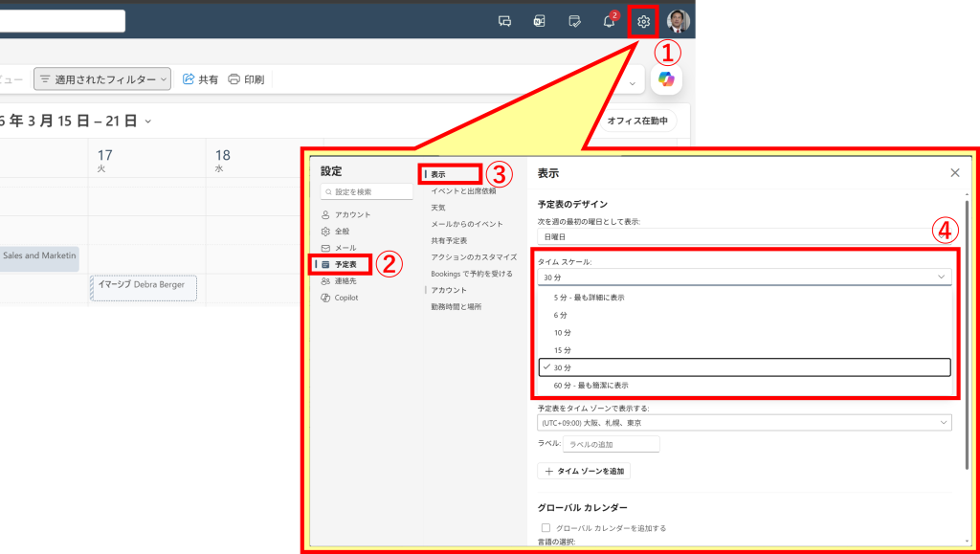Select 予定表 in settings sidebar
This screenshot has height=554, width=980.
[345, 264]
